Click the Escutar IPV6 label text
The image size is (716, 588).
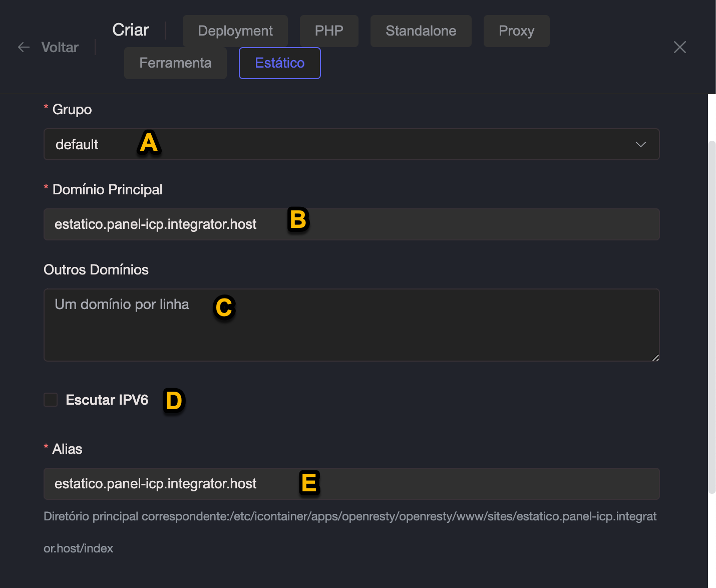click(107, 400)
